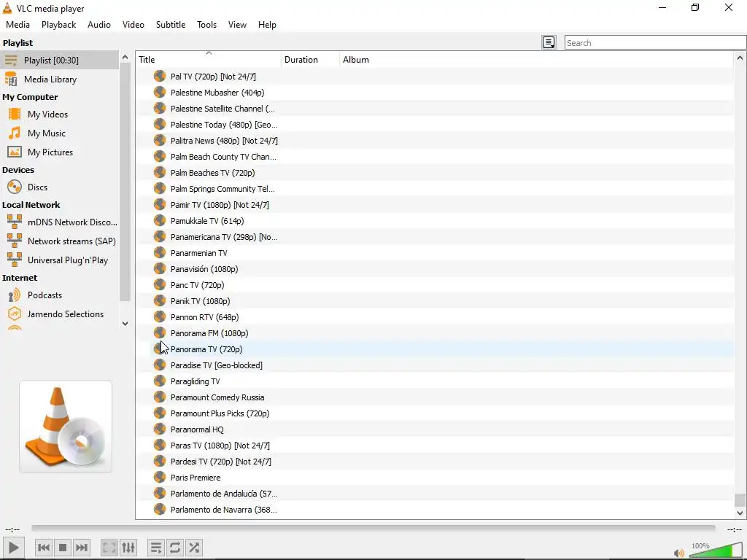This screenshot has width=747, height=560.
Task: Select mDNS Network Discovery item
Action: tap(60, 222)
